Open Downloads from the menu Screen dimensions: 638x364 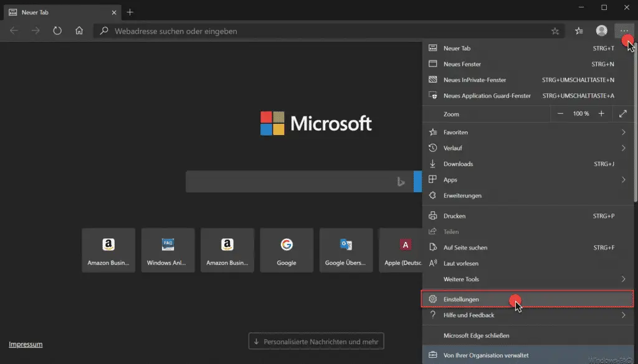pyautogui.click(x=527, y=164)
